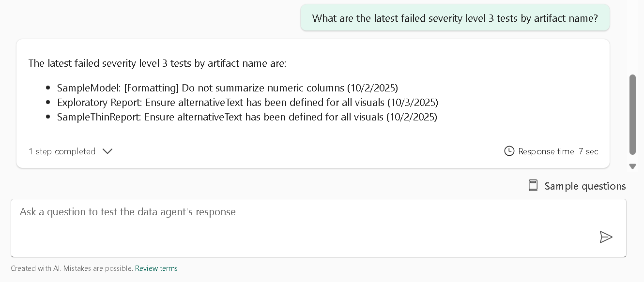The width and height of the screenshot is (644, 282).
Task: Open the Review terms link
Action: [x=156, y=268]
